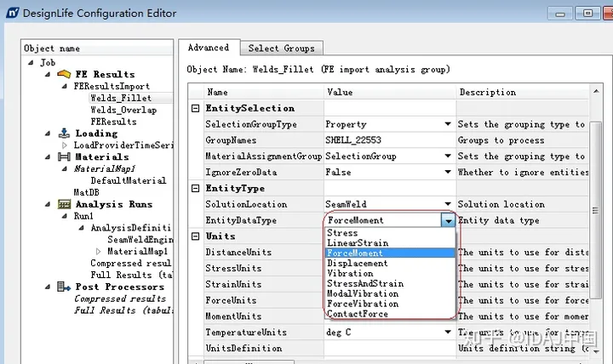Select italic Compressed results under Post Processors
This screenshot has height=364, width=613.
120,299
